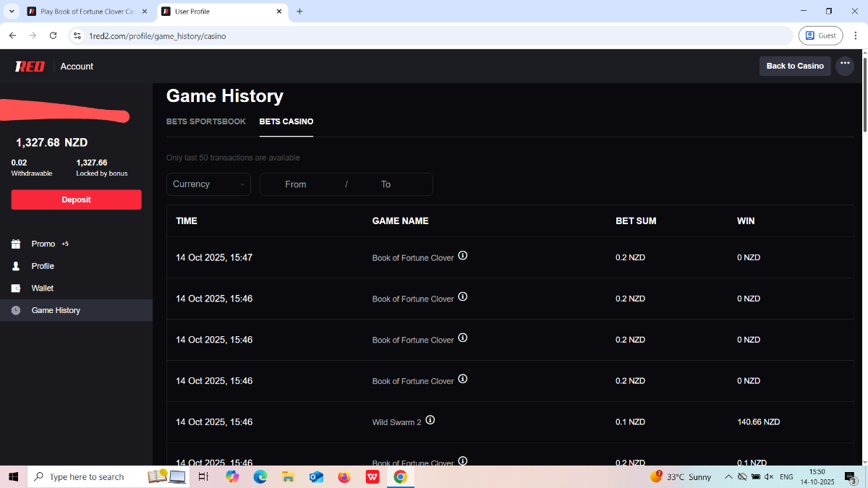Click the Promo gift icon in sidebar

pyautogui.click(x=16, y=244)
